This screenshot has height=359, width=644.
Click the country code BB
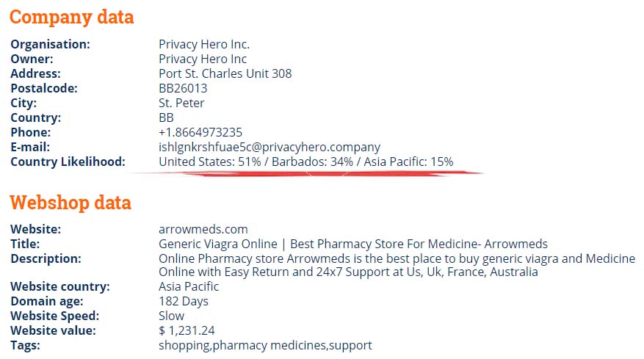pos(166,117)
